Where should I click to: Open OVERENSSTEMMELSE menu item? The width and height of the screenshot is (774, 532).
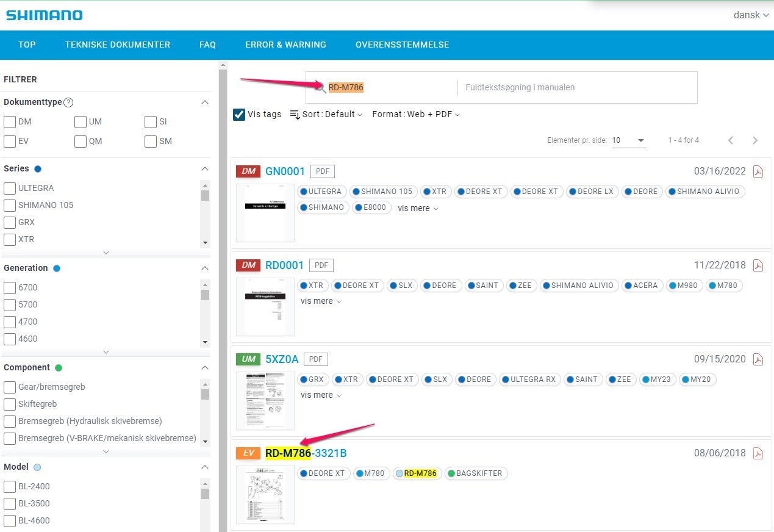[403, 45]
